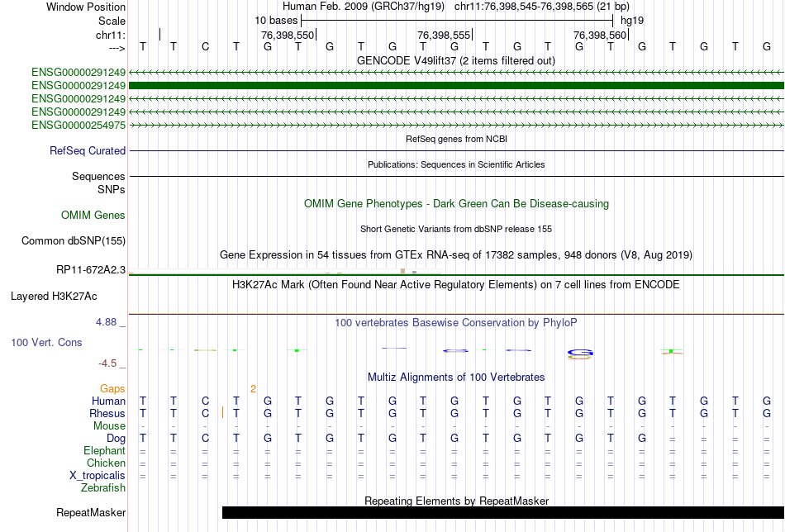Select the Human species label
Image resolution: width=785 pixels, height=532 pixels.
click(108, 401)
